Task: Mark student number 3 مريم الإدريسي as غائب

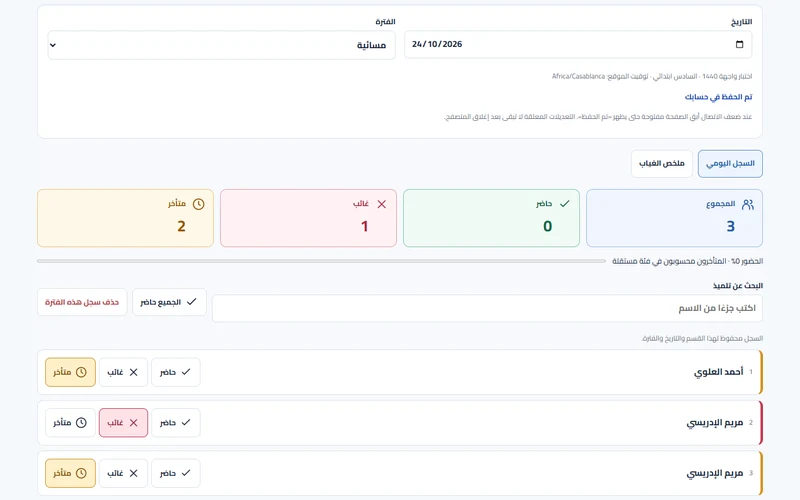Action: (x=123, y=473)
